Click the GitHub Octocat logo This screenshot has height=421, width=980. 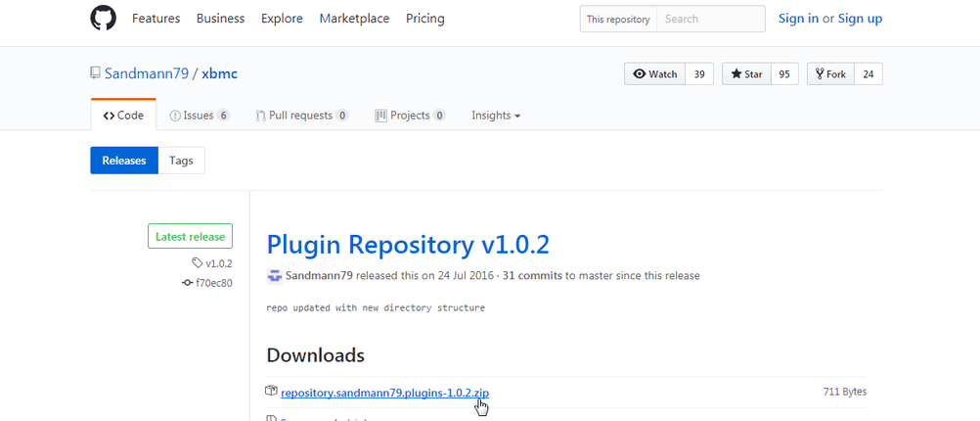(x=103, y=19)
